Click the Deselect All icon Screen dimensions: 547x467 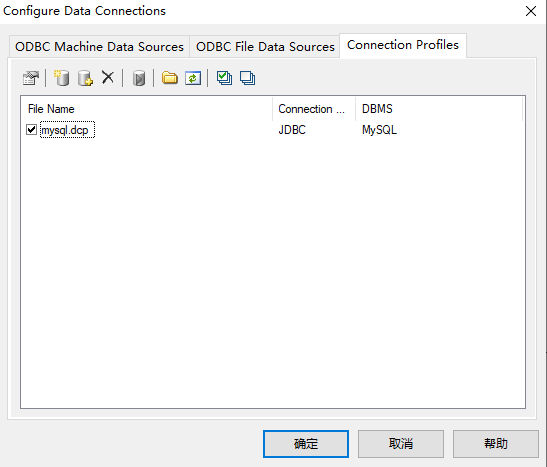[x=247, y=78]
